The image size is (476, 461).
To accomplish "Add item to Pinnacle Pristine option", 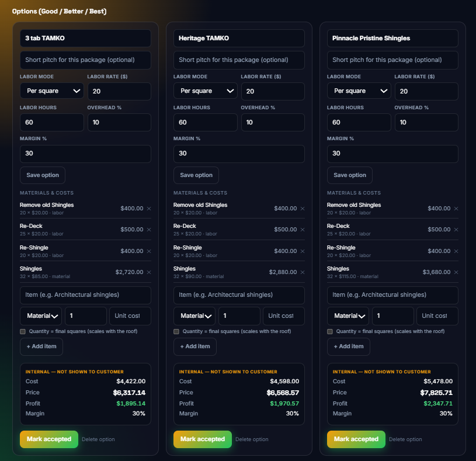I will [x=349, y=346].
